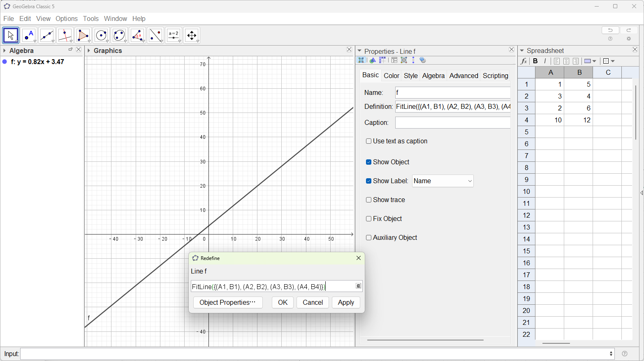The image size is (644, 361).
Task: Enable the Auxiliary Object checkbox
Action: [368, 237]
